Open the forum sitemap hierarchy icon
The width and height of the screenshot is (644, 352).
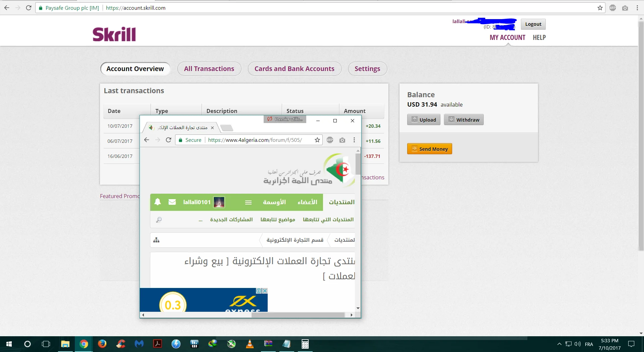(x=156, y=240)
